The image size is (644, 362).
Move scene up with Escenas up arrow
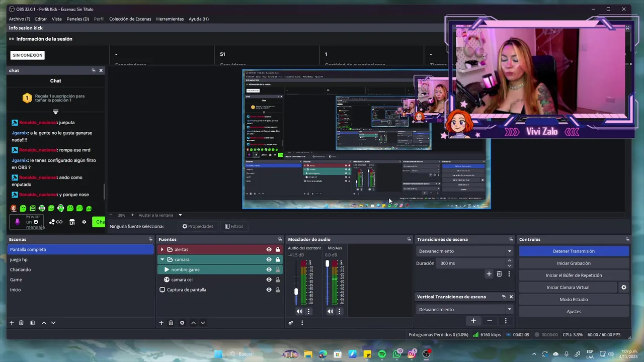tap(44, 323)
